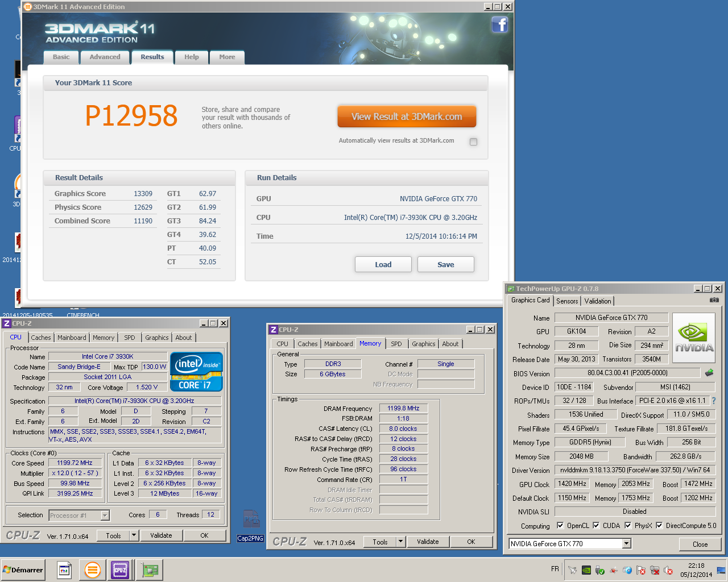The height and width of the screenshot is (582, 728).
Task: Open the 3DMark orange taskbar icon
Action: pyautogui.click(x=92, y=569)
